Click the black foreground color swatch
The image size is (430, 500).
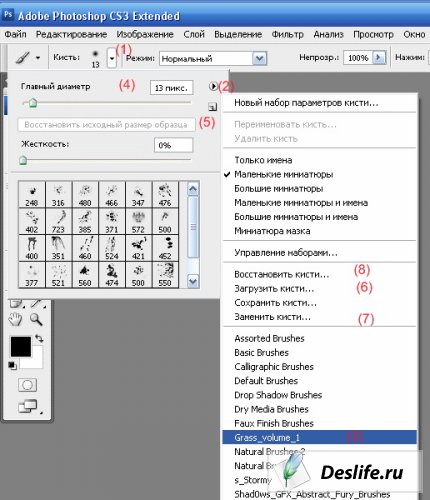[21, 347]
